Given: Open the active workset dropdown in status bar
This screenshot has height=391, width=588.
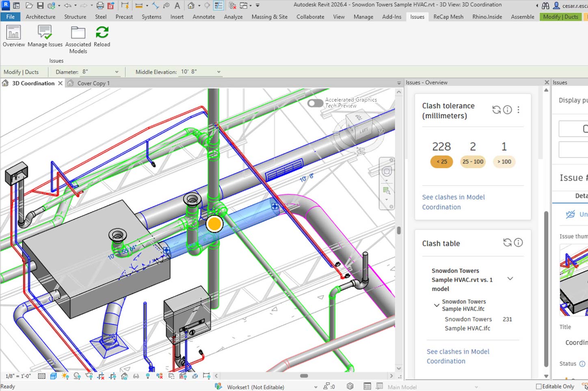Looking at the screenshot, I should pos(316,387).
